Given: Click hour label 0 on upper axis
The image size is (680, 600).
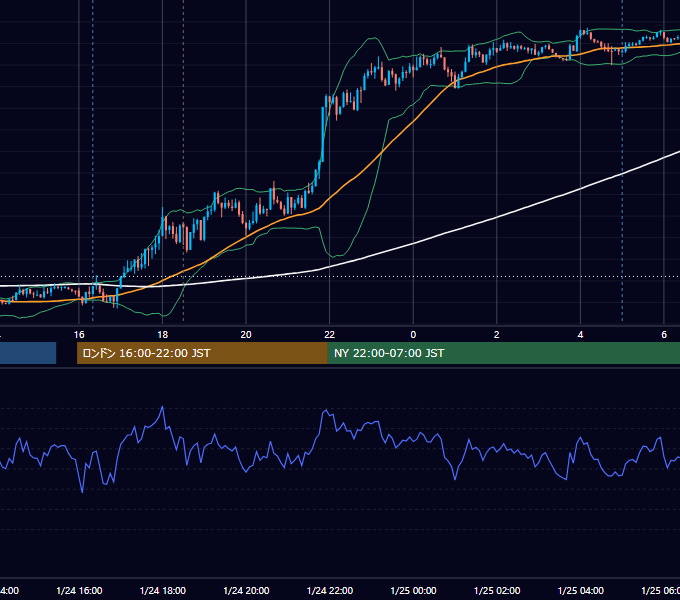Looking at the screenshot, I should pos(413,335).
